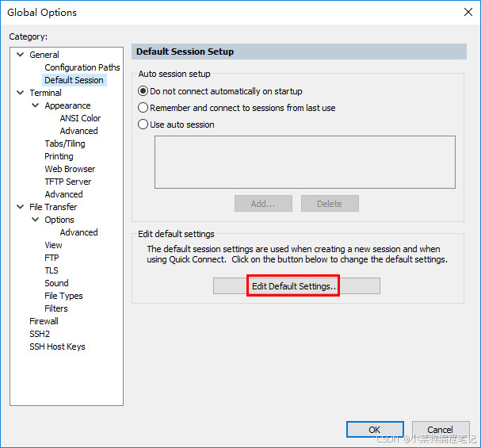The height and width of the screenshot is (448, 481).
Task: Select Advanced under Terminal
Action: pos(63,194)
